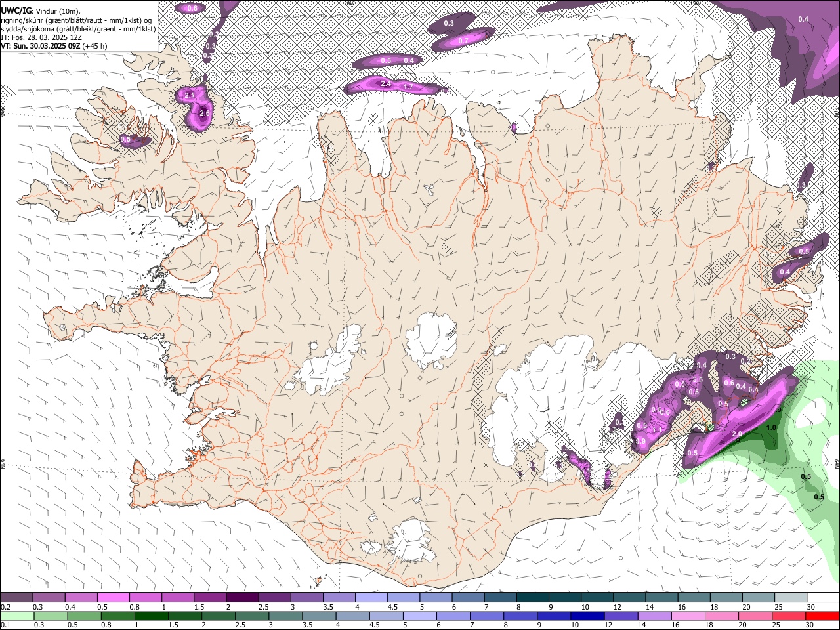
Task: Click the black 1.0 rainfall value
Action: (771, 428)
